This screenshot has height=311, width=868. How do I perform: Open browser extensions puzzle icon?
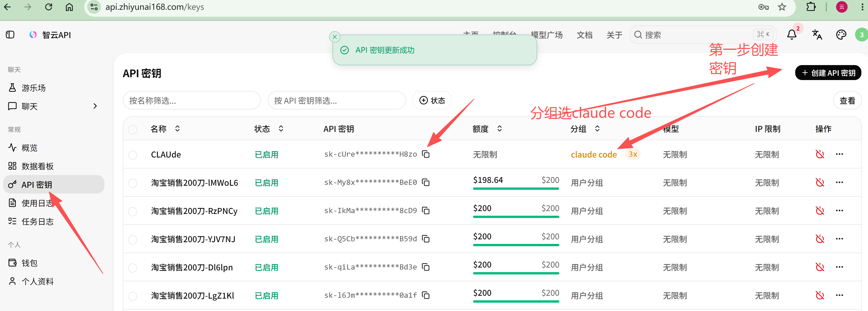[x=811, y=7]
